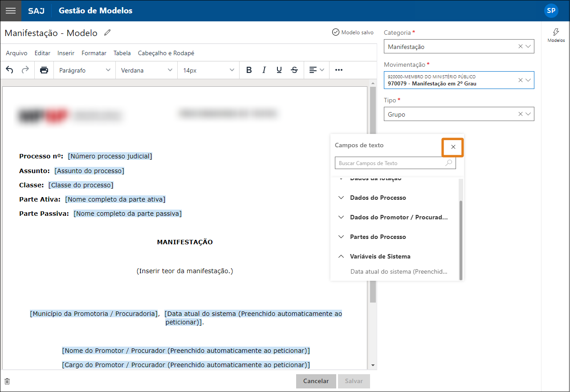Open the Parágrafo style dropdown

(x=84, y=70)
